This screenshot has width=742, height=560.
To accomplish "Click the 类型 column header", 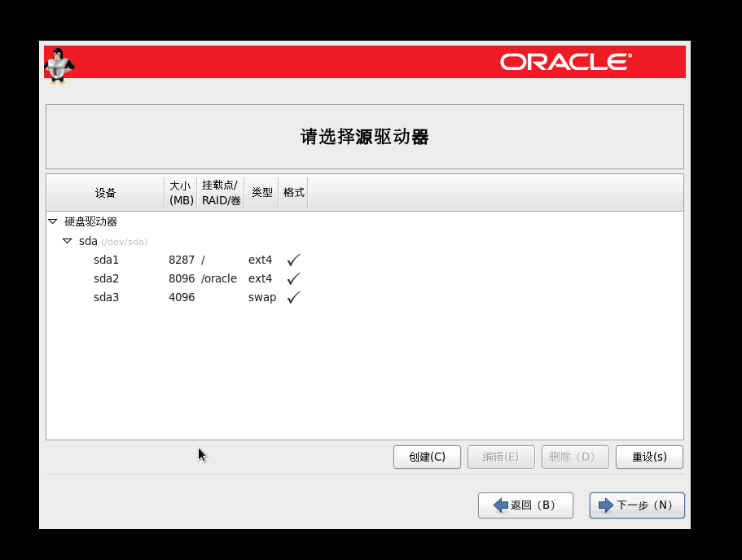I will point(261,193).
